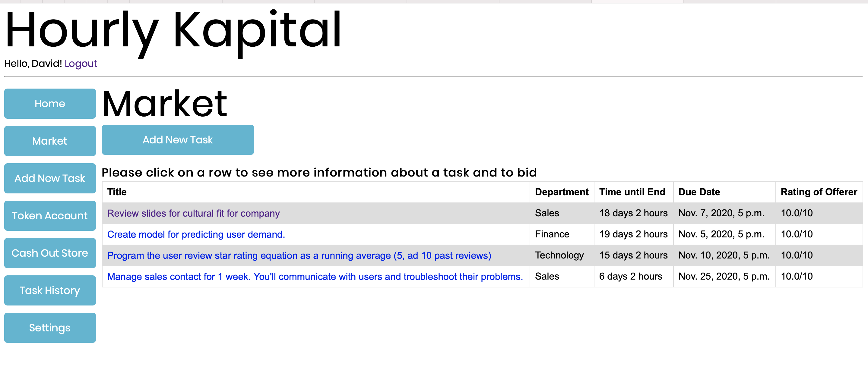Click the Time until End header
The height and width of the screenshot is (379, 868).
point(632,192)
